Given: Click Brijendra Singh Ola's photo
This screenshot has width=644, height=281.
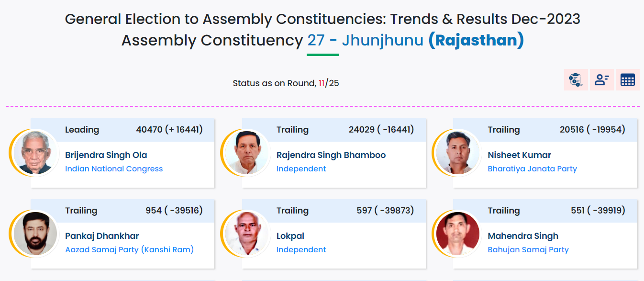Looking at the screenshot, I should (x=32, y=152).
